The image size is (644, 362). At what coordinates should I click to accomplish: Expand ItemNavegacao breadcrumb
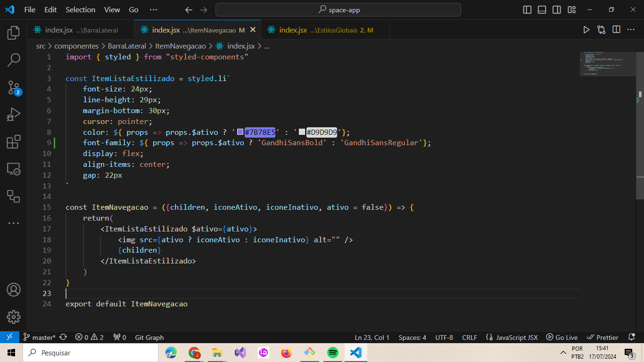click(x=181, y=46)
